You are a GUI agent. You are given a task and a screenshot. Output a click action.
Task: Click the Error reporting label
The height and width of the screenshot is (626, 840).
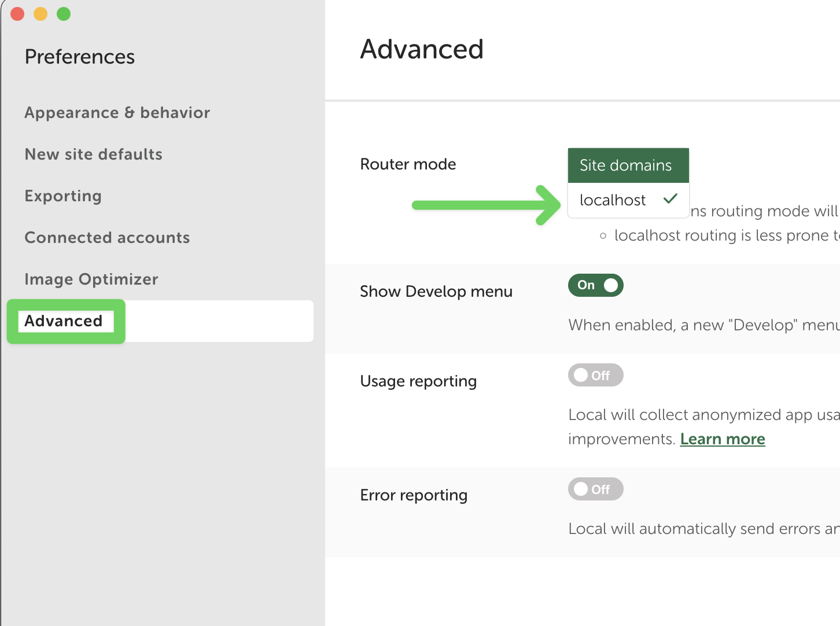(414, 495)
